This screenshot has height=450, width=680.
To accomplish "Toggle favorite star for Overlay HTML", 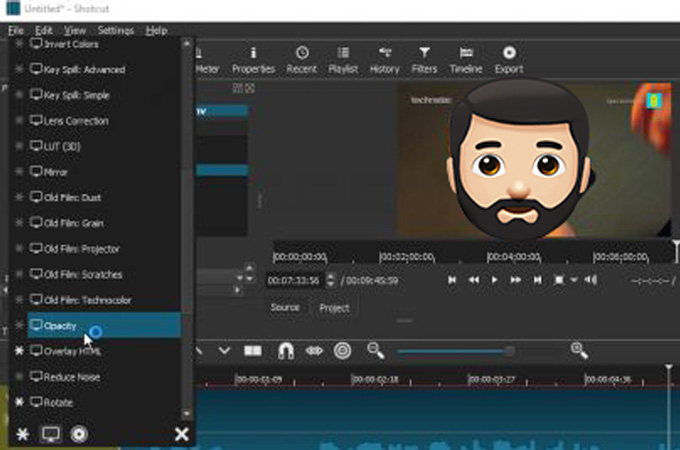I will [x=18, y=352].
